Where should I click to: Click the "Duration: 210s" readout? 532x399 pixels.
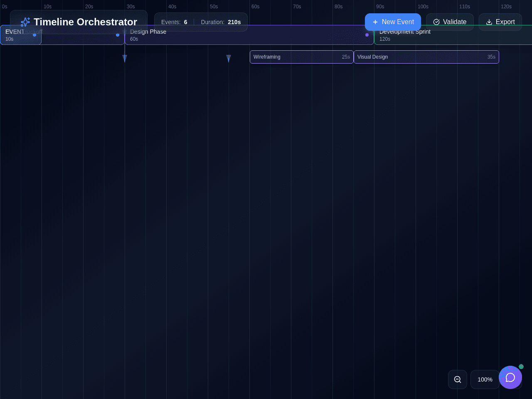tap(221, 22)
